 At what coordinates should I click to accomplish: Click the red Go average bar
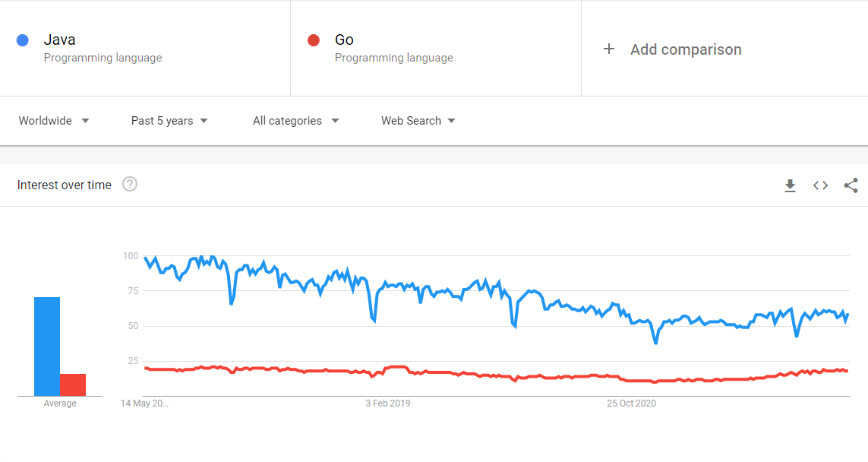72,385
